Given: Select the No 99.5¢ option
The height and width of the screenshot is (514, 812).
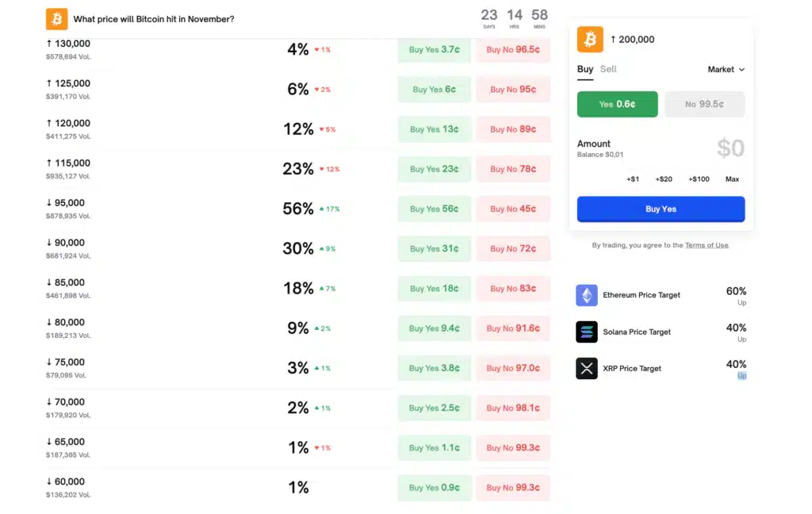Looking at the screenshot, I should [704, 104].
